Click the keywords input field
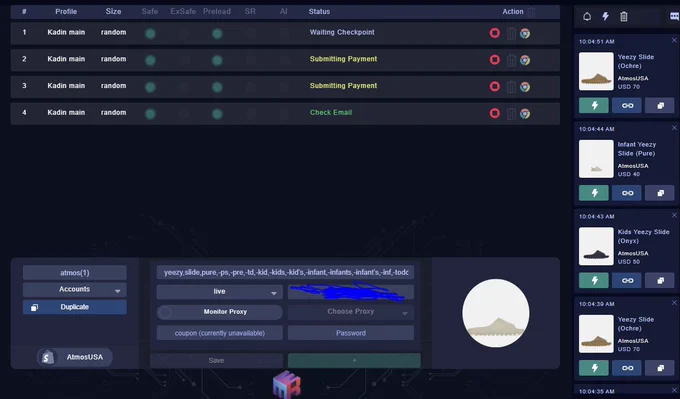The image size is (680, 399). click(285, 272)
